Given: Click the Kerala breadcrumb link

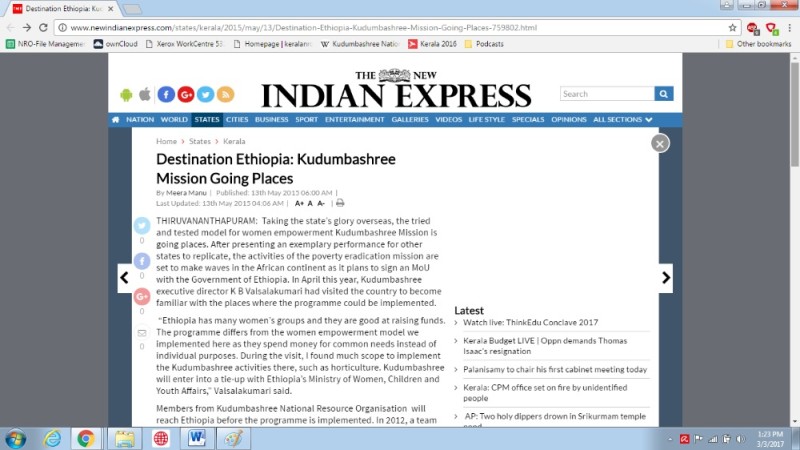Looking at the screenshot, I should pyautogui.click(x=234, y=141).
